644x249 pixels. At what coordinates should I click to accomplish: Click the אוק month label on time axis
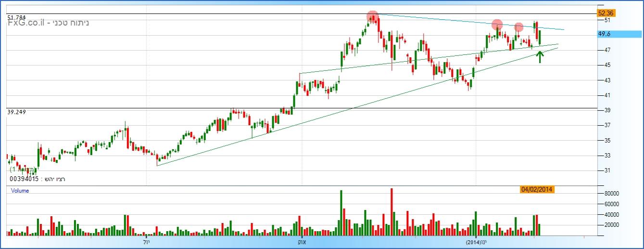click(x=302, y=241)
